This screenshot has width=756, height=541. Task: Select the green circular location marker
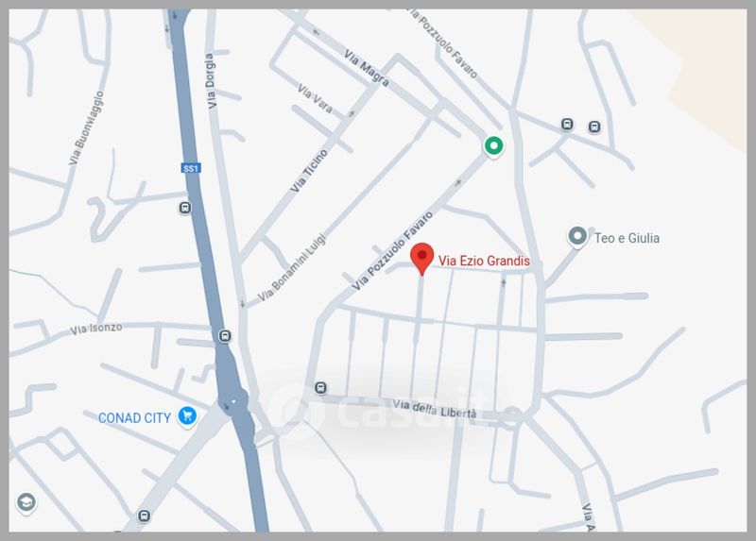(493, 145)
